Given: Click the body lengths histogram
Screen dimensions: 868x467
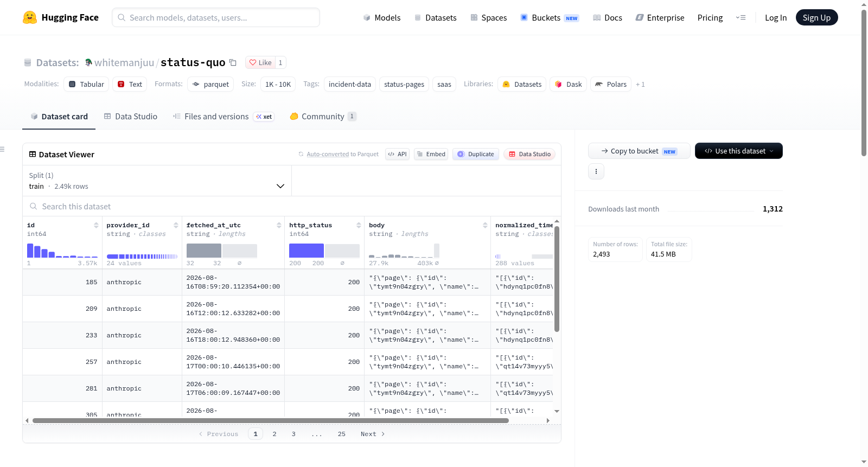Looking at the screenshot, I should tap(404, 251).
